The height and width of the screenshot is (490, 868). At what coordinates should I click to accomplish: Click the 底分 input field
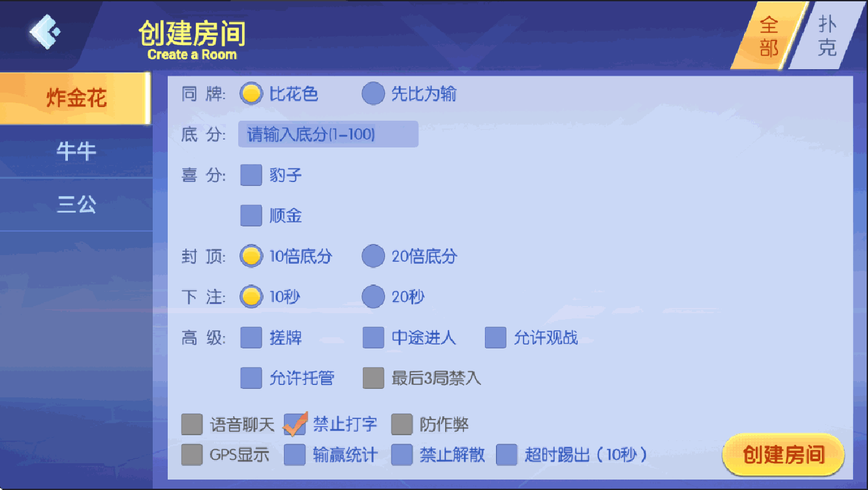[328, 134]
